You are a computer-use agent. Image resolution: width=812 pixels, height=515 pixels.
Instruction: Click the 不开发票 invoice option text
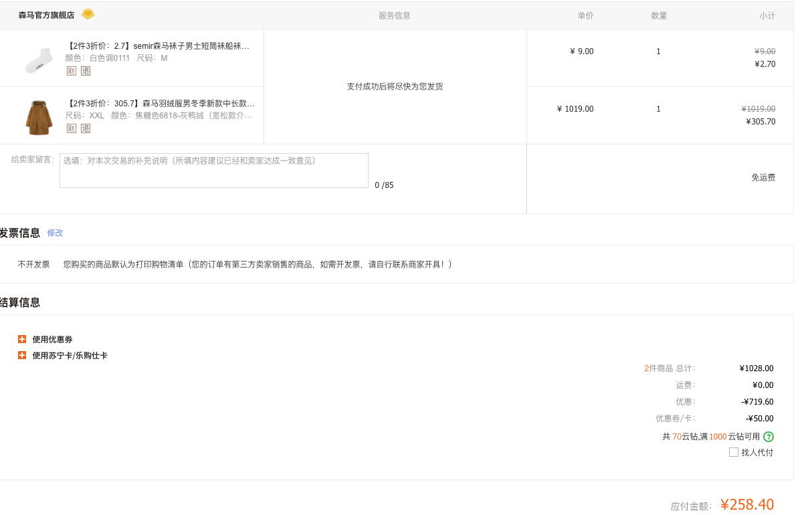33,264
